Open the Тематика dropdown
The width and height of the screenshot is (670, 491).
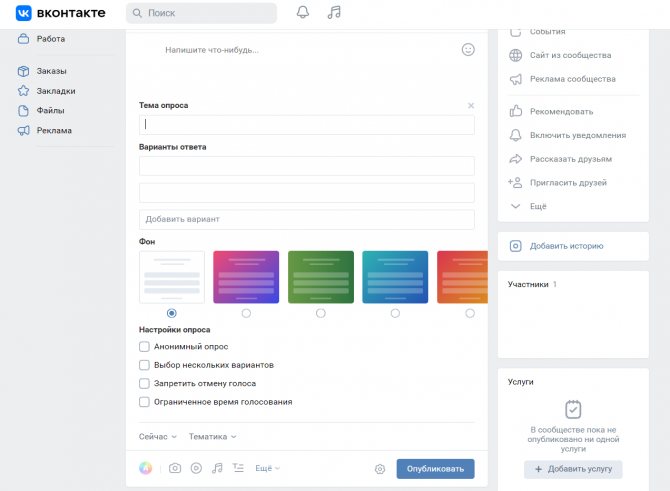(212, 437)
